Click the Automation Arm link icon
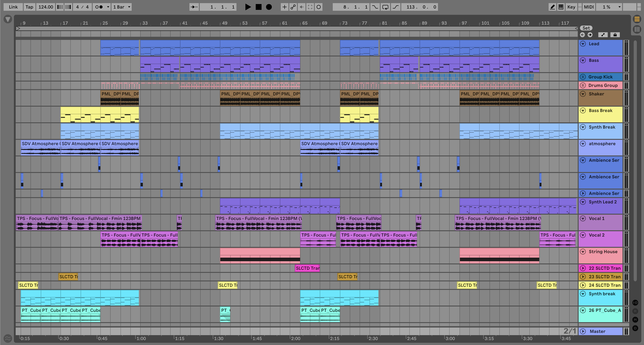 pos(293,7)
